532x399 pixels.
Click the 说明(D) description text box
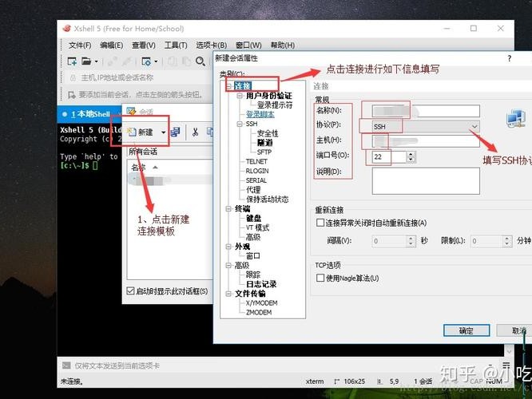(x=426, y=181)
